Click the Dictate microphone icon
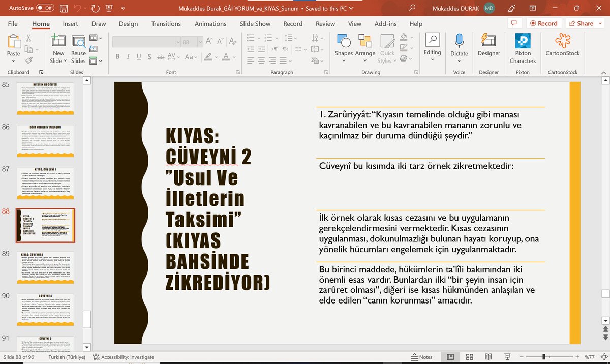This screenshot has height=364, width=610. [x=459, y=41]
